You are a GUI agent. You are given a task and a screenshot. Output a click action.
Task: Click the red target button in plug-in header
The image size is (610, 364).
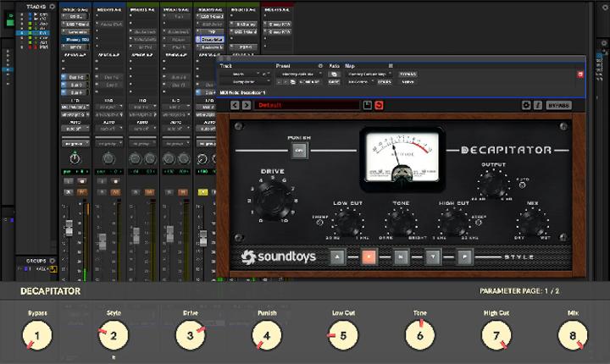[580, 74]
